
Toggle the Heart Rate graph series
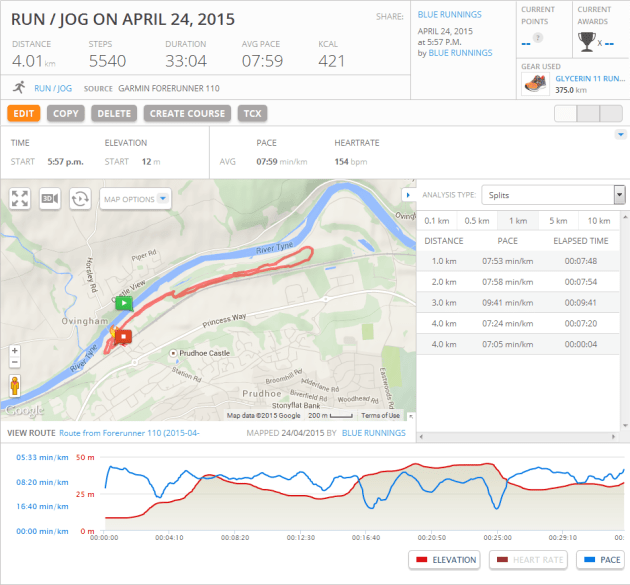[524, 560]
